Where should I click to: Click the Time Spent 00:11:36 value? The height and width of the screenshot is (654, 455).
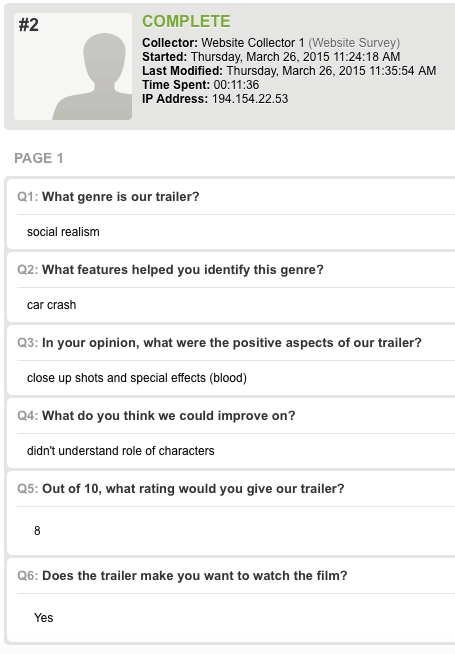pos(236,85)
